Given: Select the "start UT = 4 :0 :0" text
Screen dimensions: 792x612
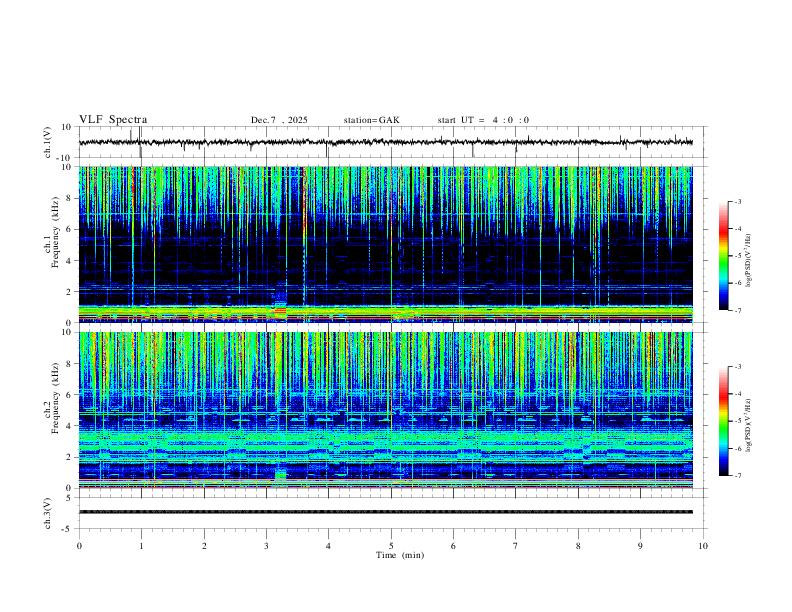Looking at the screenshot, I should pos(483,120).
